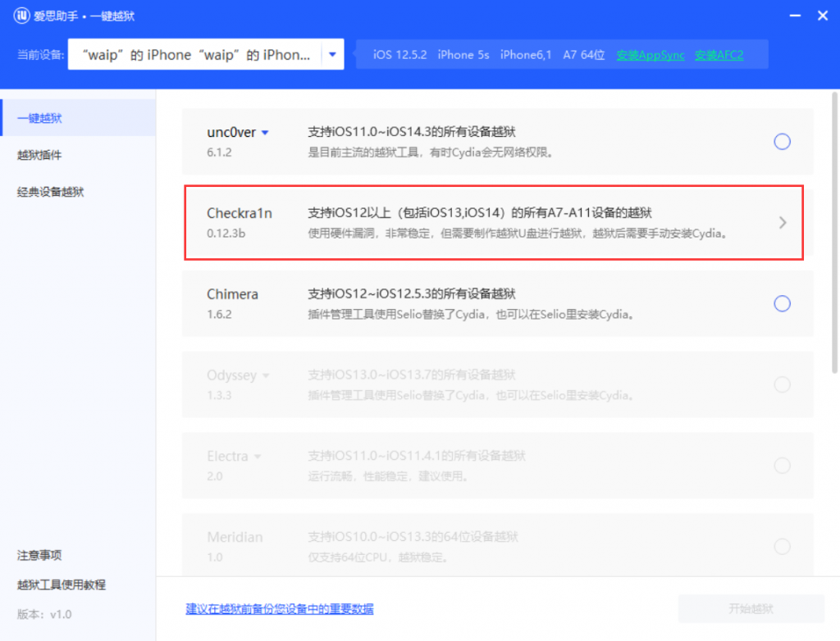Click the 安装AFC2 link
This screenshot has width=840, height=641.
[718, 53]
